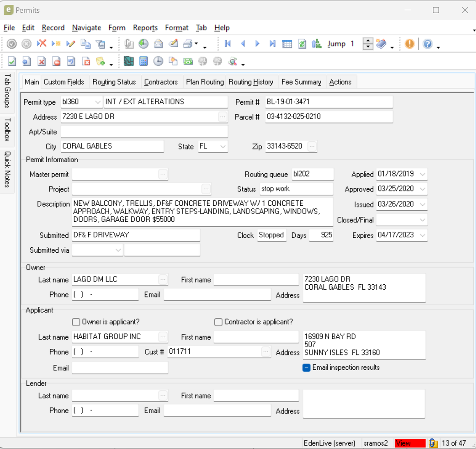This screenshot has width=476, height=449.
Task: Switch to the Fee Summary tab
Action: (301, 82)
